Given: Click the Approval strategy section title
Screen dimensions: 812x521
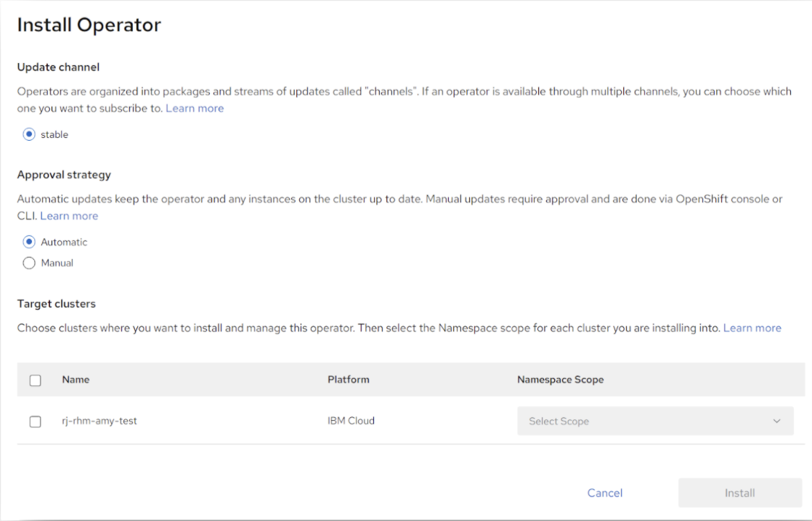Looking at the screenshot, I should pos(64,175).
